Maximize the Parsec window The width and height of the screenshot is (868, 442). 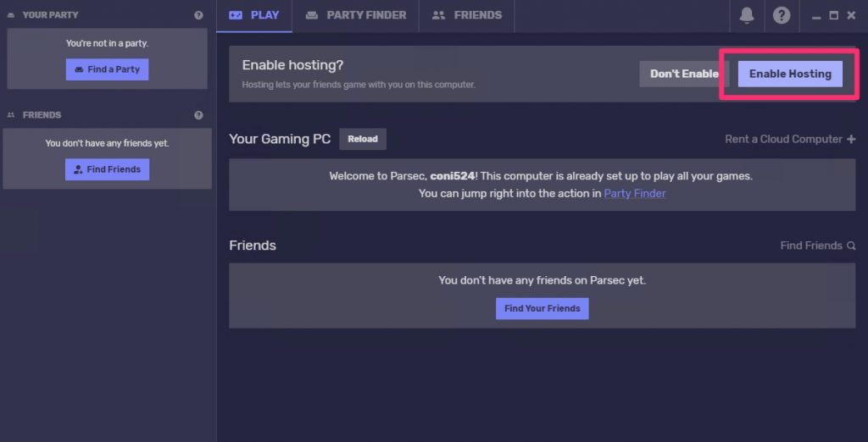tap(833, 15)
